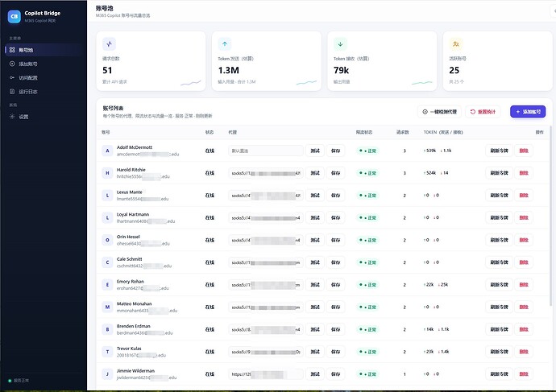This screenshot has width=556, height=392.
Task: Click the red 重置统计 button
Action: coord(483,112)
